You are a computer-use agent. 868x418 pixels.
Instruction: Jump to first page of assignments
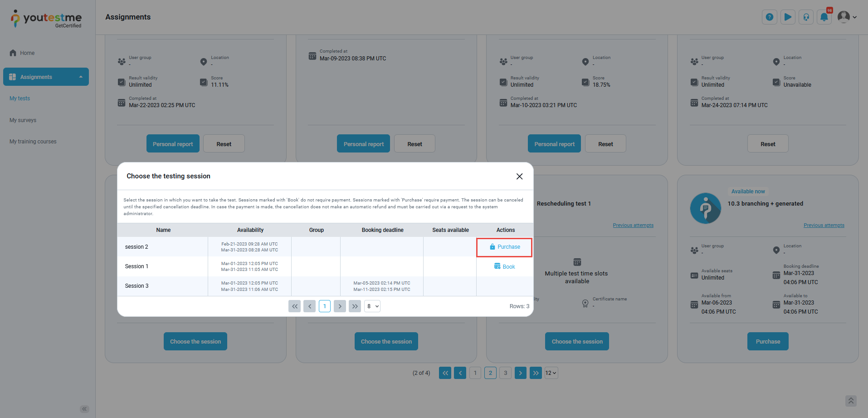coord(445,373)
